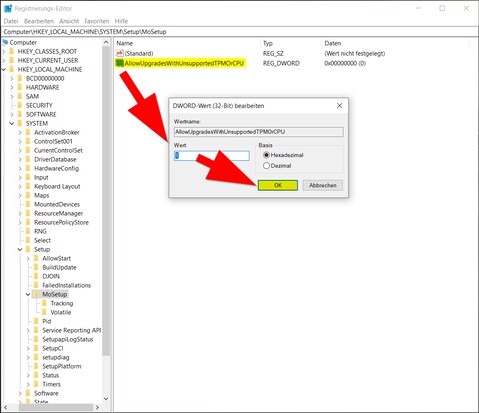Click the SAM folder icon
479x413 pixels.
(x=20, y=96)
